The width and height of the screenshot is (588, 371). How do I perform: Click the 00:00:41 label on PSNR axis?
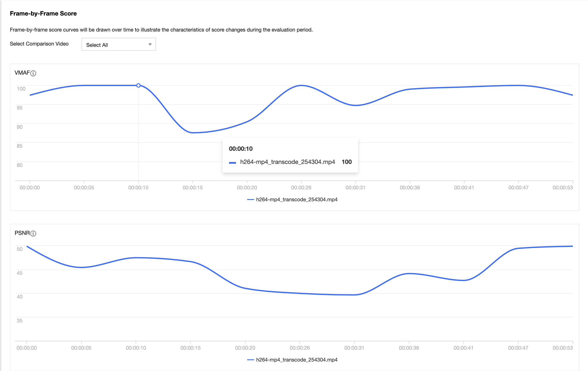tap(463, 348)
